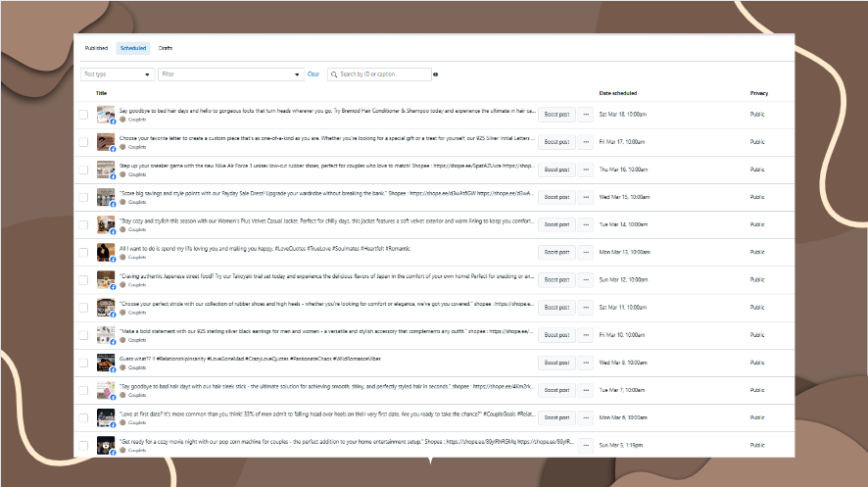Viewport: 868px width, 487px height.
Task: Click Boost post for the Payday Sale Dress post
Action: tap(556, 197)
